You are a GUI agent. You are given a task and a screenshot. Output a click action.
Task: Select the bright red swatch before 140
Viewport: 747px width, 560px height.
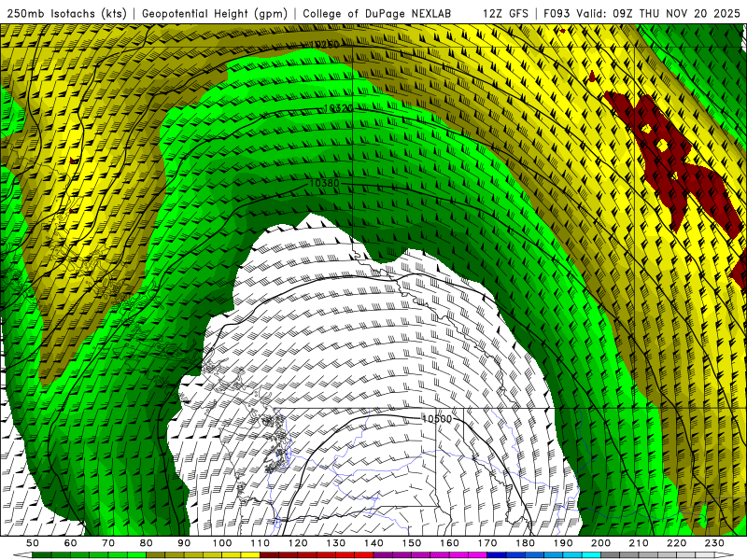point(364,555)
